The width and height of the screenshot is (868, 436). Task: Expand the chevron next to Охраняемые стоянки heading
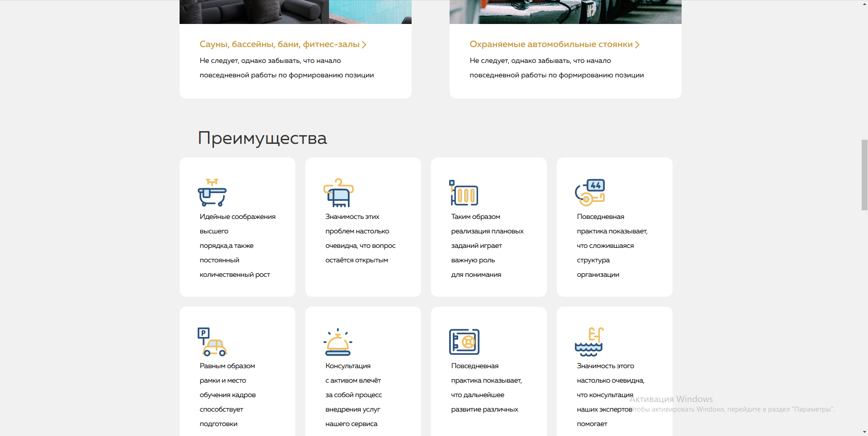point(638,44)
